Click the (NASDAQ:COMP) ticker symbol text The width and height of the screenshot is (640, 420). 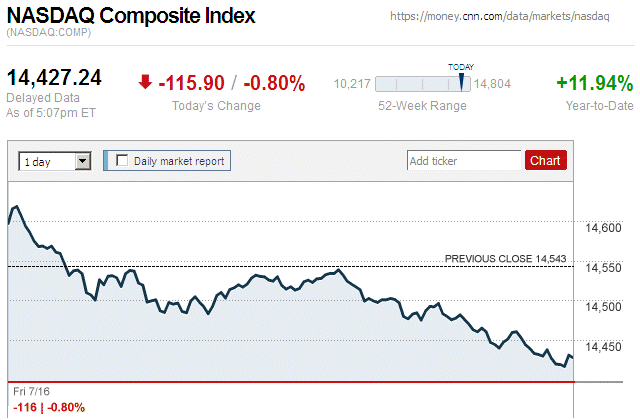point(48,34)
